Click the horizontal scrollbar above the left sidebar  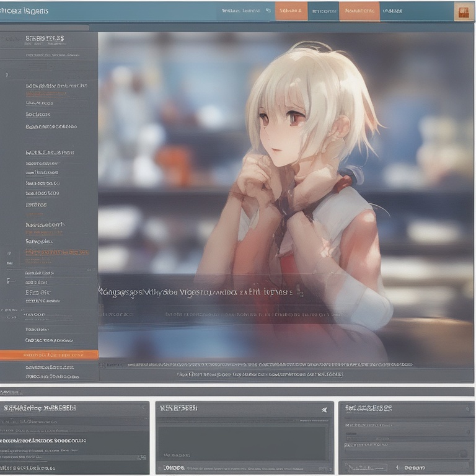point(45,28)
